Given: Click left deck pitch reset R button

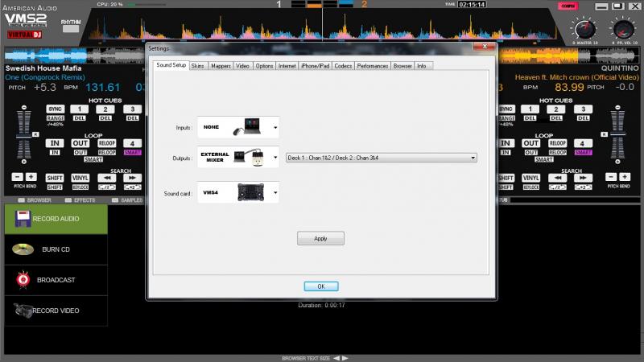Looking at the screenshot, I should tap(35, 134).
